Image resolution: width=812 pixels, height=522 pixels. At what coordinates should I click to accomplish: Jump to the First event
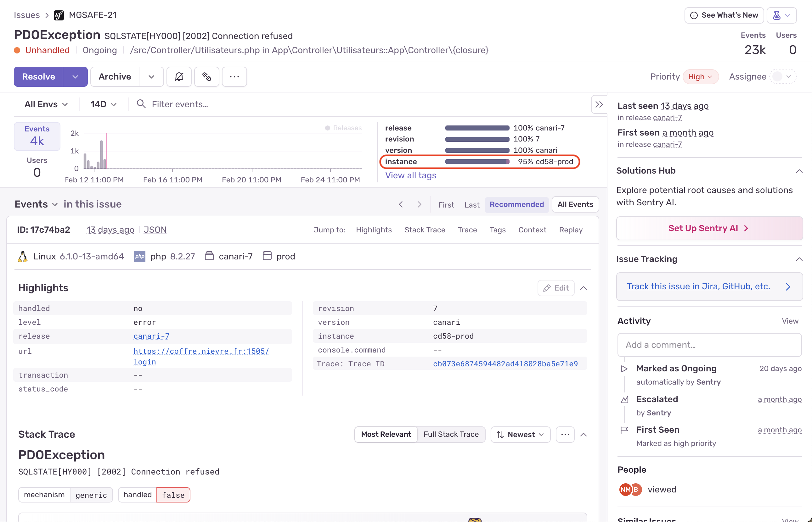446,205
